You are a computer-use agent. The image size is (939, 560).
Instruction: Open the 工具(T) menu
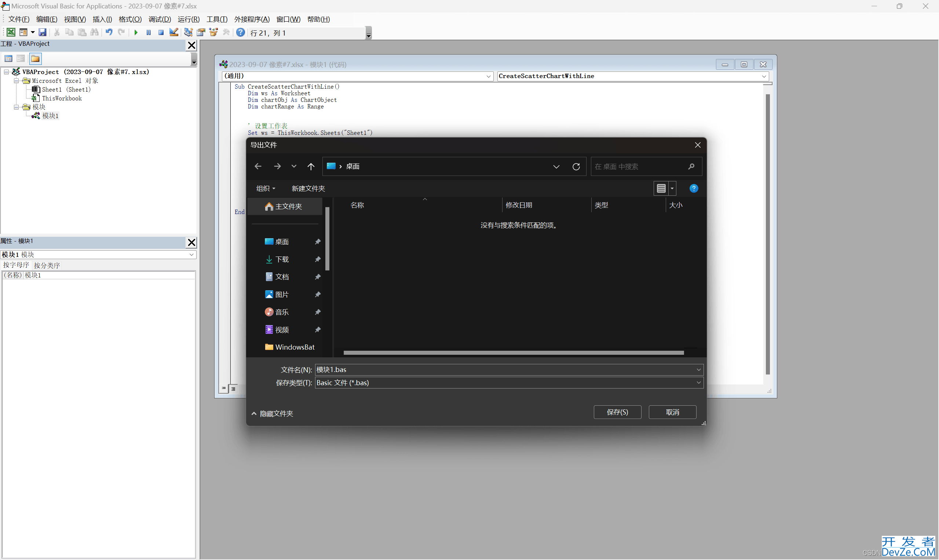pyautogui.click(x=217, y=19)
